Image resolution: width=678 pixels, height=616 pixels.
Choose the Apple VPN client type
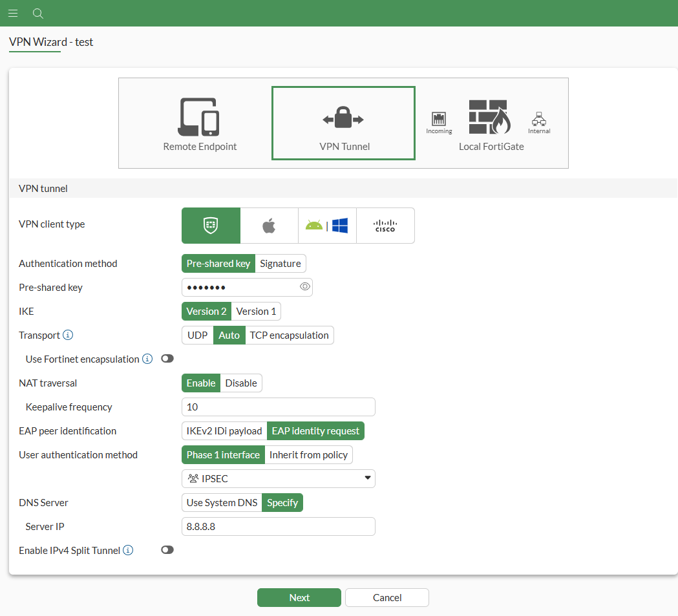click(x=269, y=225)
